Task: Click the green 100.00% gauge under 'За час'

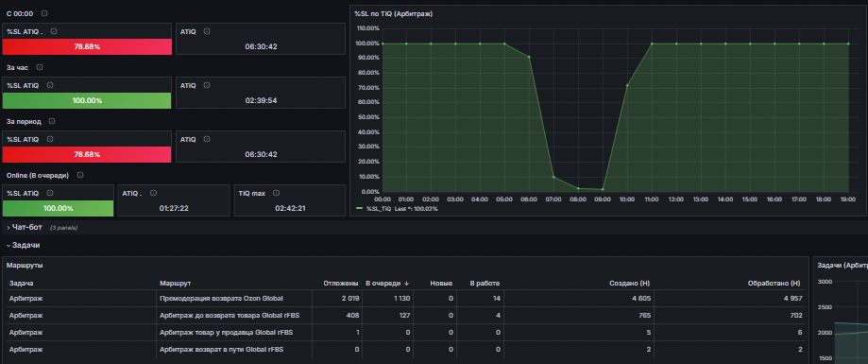Action: [x=87, y=101]
